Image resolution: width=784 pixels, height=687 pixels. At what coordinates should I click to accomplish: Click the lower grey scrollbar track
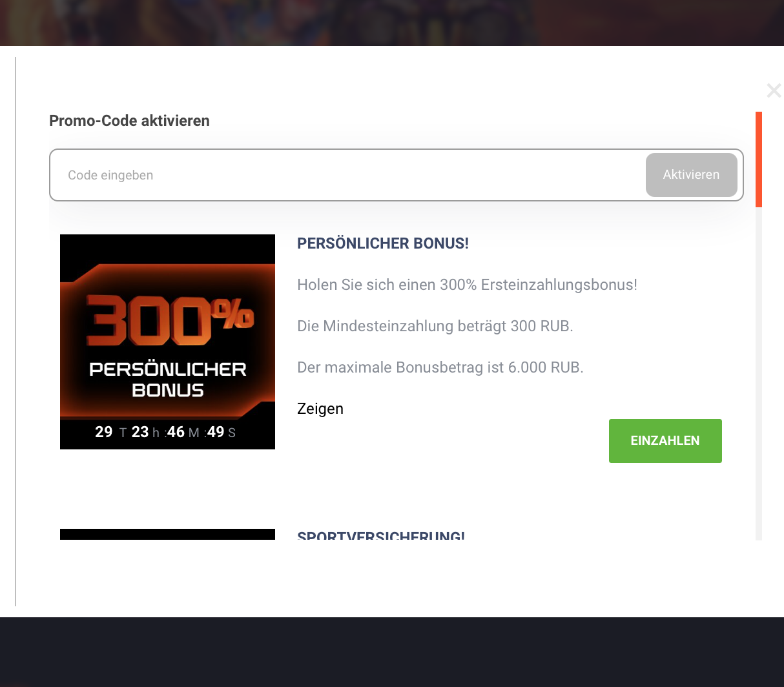[x=759, y=387]
